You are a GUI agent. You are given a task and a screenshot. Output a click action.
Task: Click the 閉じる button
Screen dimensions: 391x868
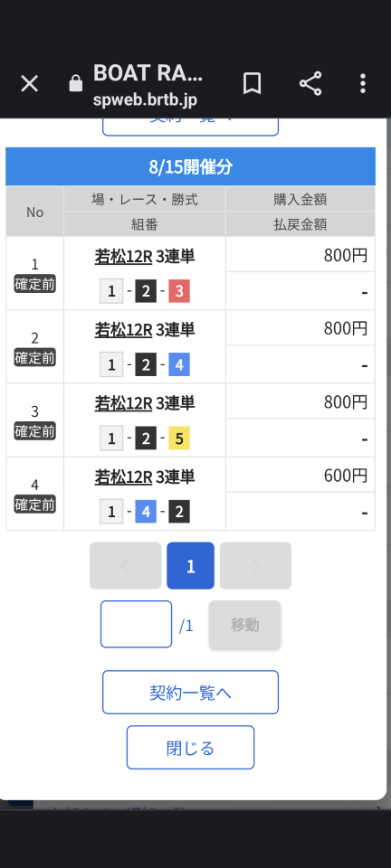(x=190, y=748)
